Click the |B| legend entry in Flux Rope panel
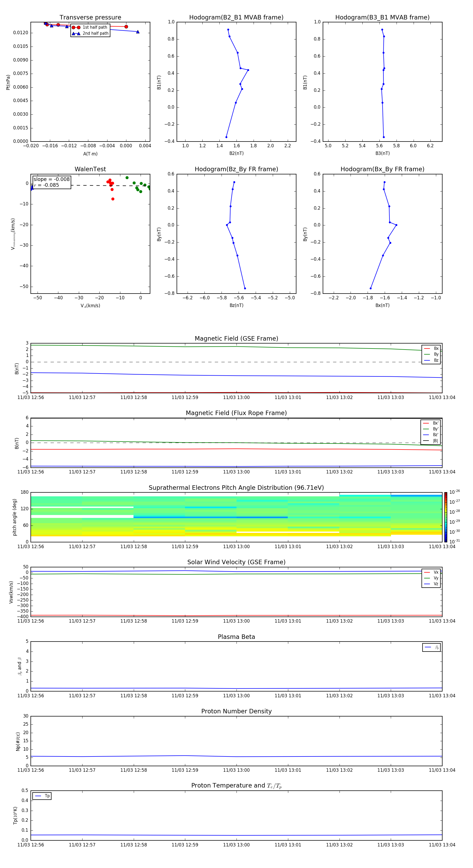 click(431, 441)
